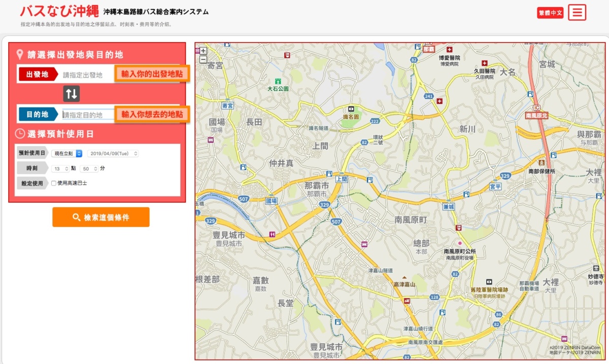Click the 長堂 district label on map
The width and height of the screenshot is (609, 364).
coord(286,303)
